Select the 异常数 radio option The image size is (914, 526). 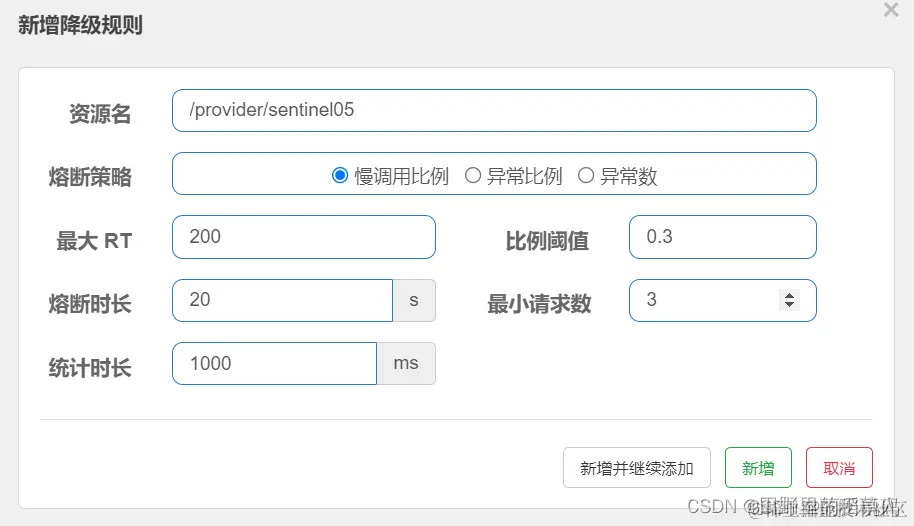point(586,176)
